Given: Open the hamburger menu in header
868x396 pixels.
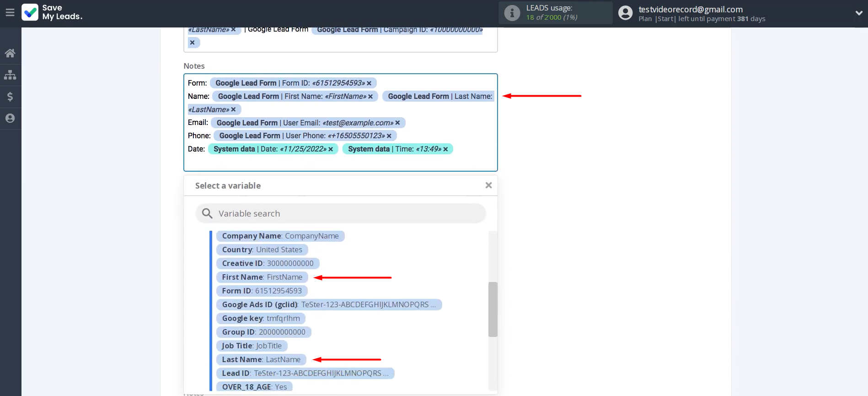Looking at the screenshot, I should pos(10,13).
